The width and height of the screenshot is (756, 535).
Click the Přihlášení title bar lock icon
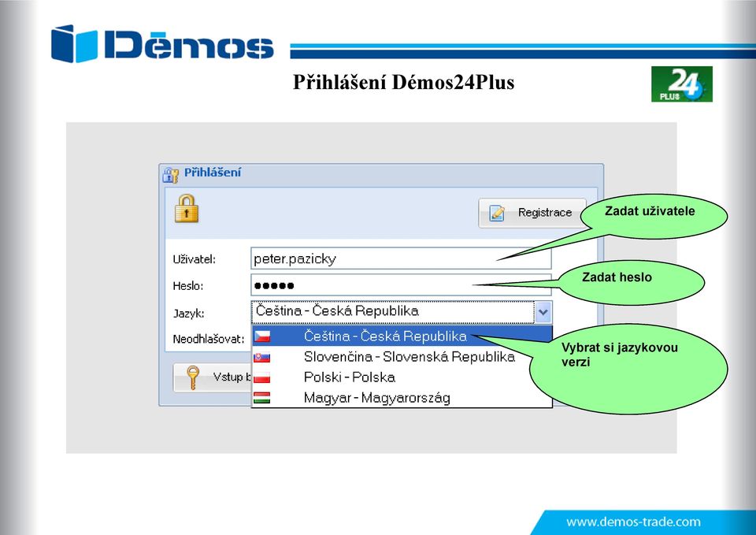(x=170, y=175)
